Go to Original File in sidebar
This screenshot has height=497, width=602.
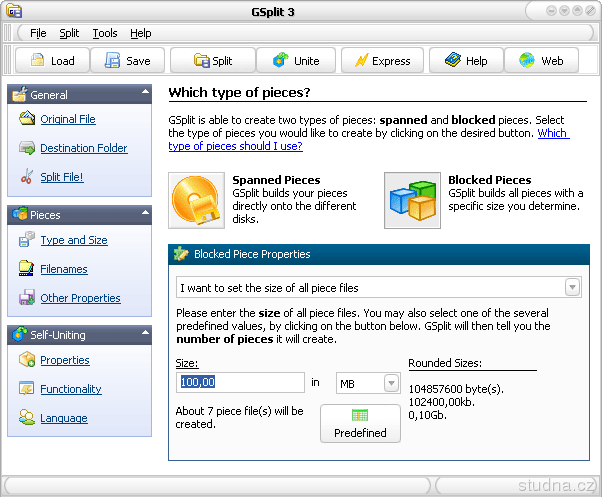pos(68,120)
